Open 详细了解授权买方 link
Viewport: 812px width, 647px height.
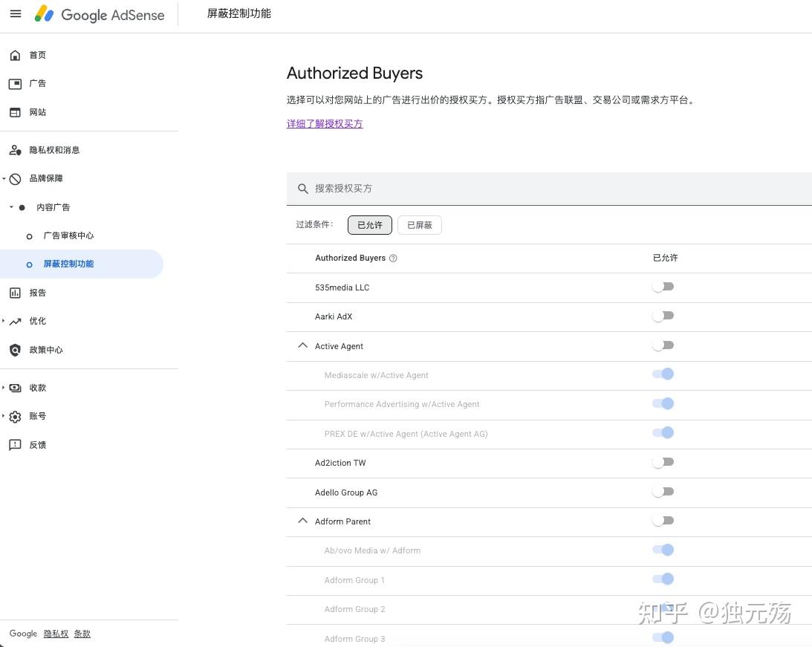[x=325, y=124]
